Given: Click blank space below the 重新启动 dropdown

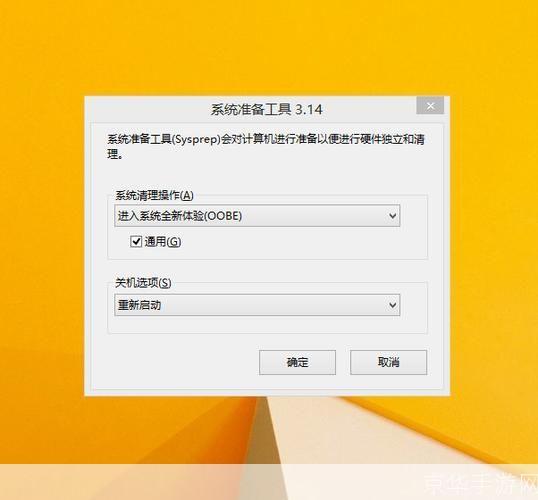Looking at the screenshot, I should [x=268, y=324].
